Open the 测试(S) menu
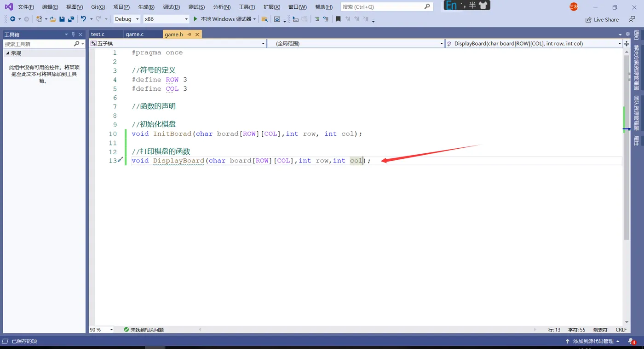This screenshot has width=644, height=349. coord(196,7)
